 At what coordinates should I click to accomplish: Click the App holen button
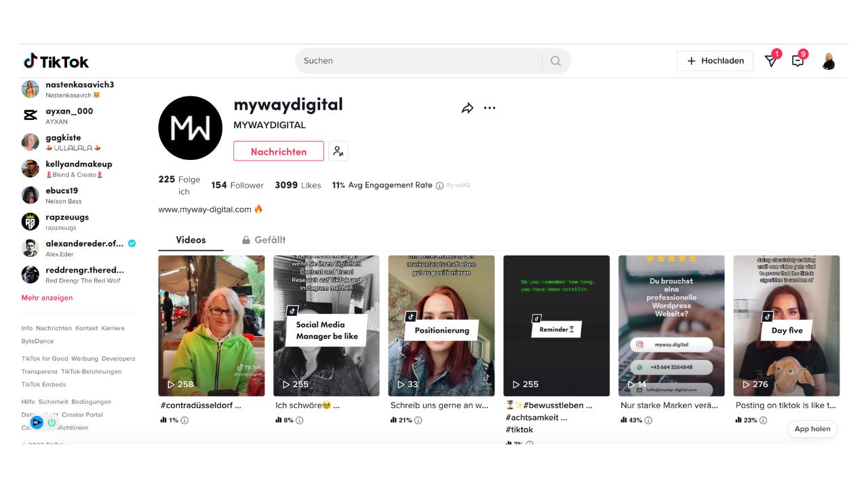812,429
